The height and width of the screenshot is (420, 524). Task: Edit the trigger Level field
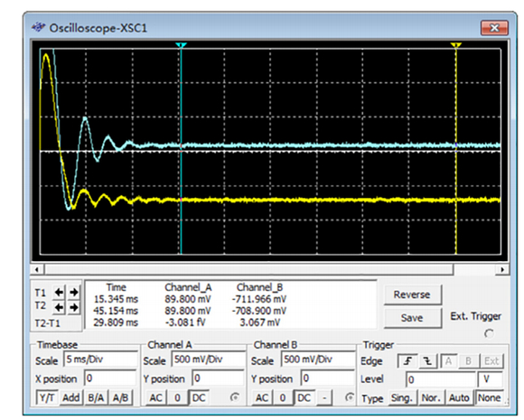(x=441, y=379)
